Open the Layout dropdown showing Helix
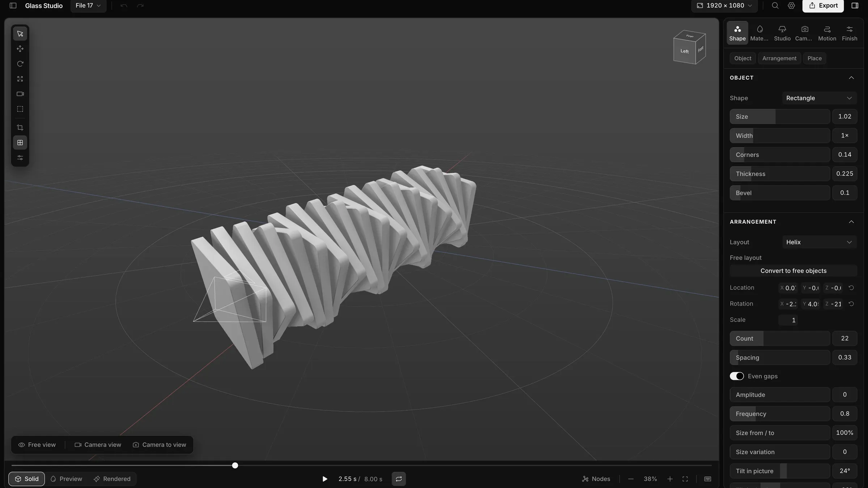 tap(819, 242)
